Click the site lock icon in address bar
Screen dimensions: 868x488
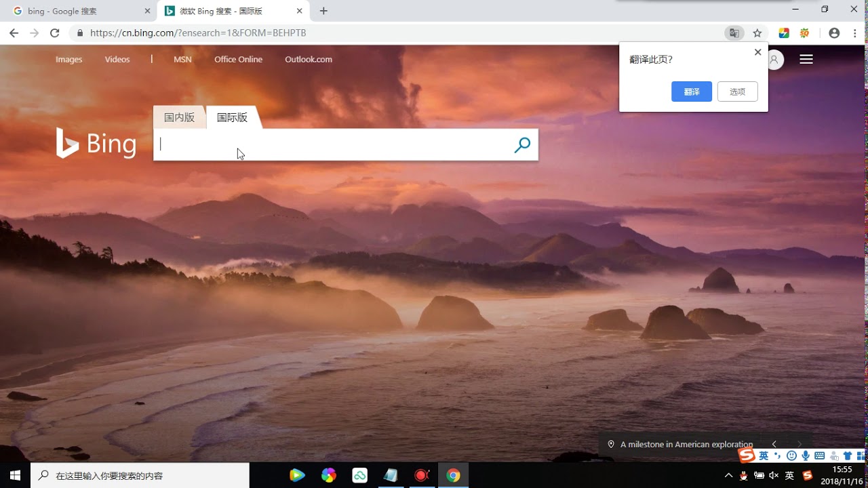point(80,33)
